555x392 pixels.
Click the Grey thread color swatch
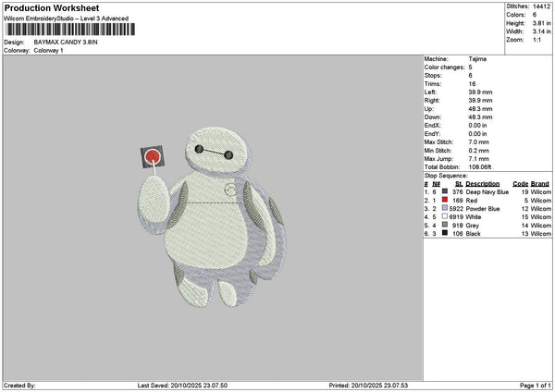point(445,225)
